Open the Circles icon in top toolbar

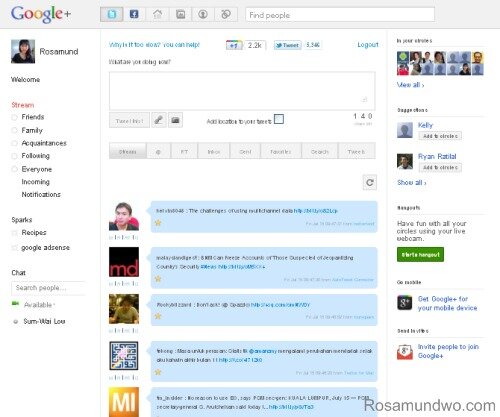click(x=226, y=14)
